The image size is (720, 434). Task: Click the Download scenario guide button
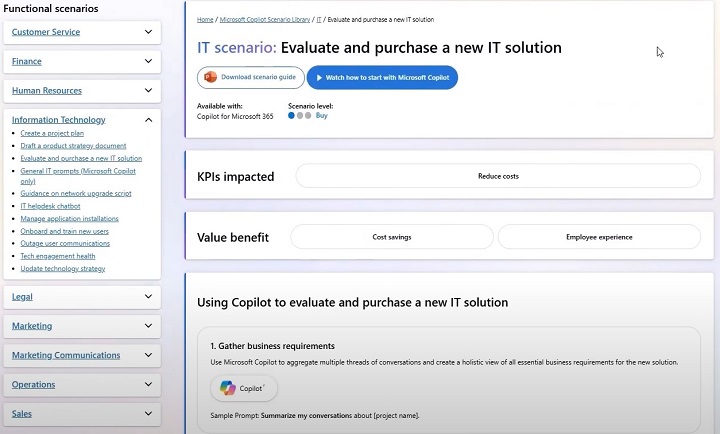click(x=250, y=77)
